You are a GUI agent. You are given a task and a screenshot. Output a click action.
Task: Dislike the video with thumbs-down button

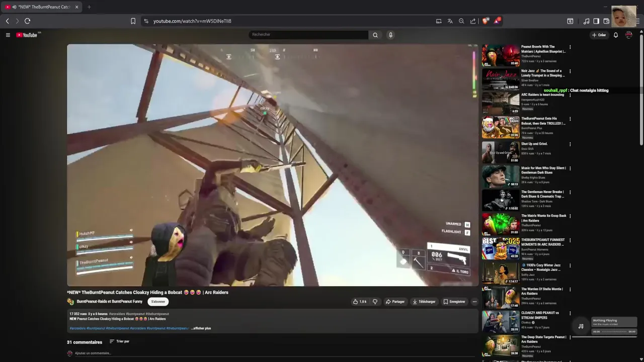375,302
